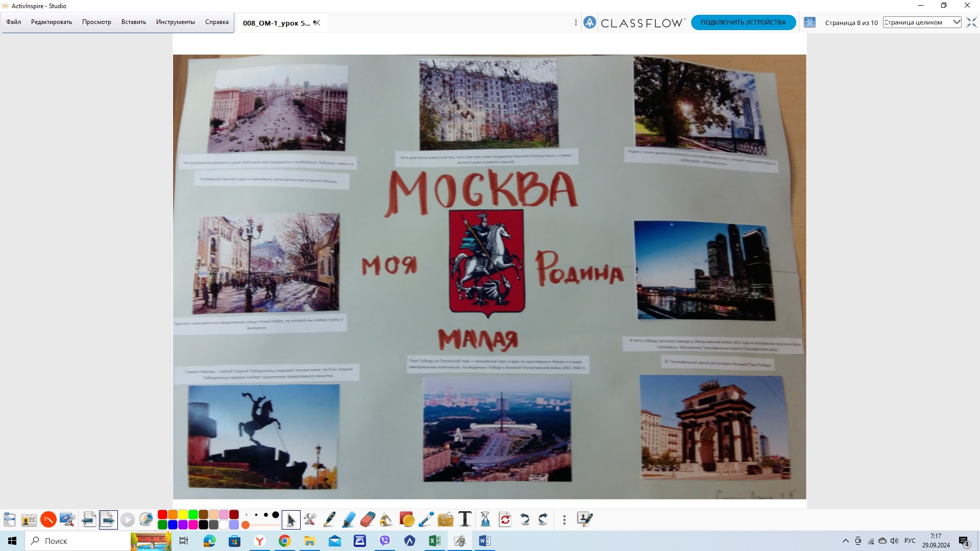
Task: Open the notification center icon
Action: click(x=964, y=541)
